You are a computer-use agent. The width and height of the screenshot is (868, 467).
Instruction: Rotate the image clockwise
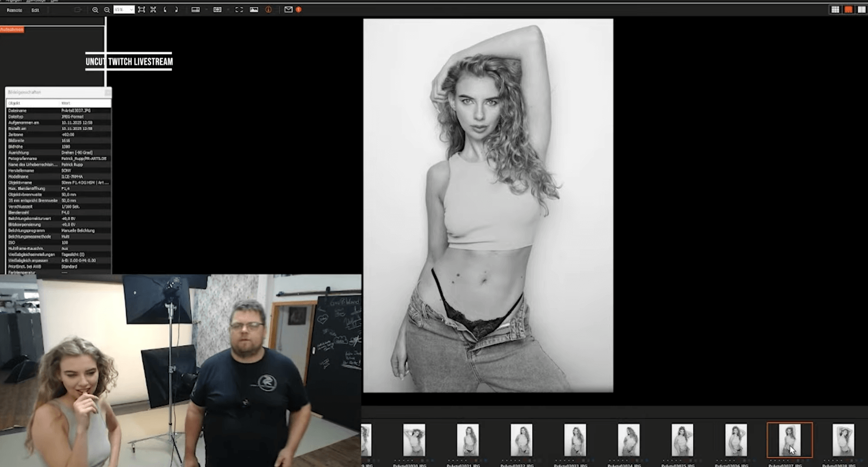[x=176, y=9]
